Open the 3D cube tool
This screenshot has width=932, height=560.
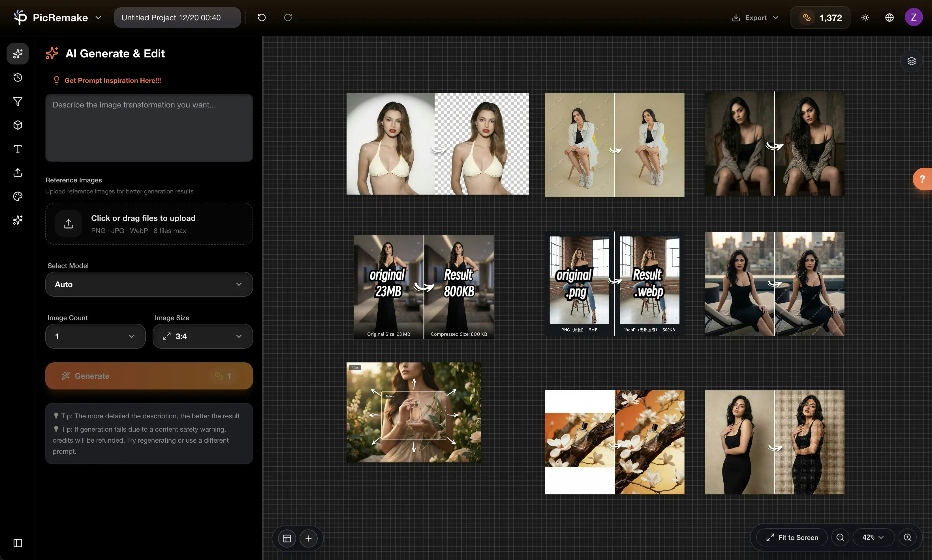[x=18, y=125]
